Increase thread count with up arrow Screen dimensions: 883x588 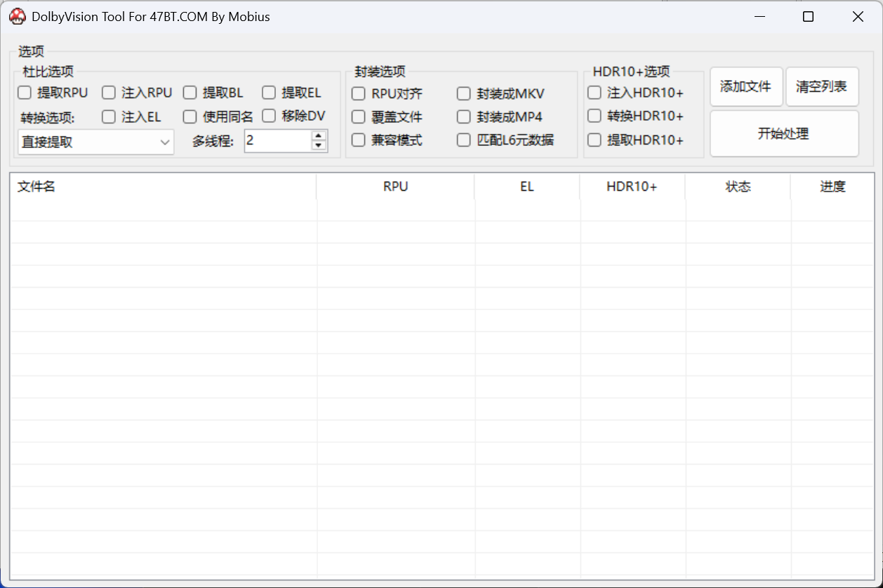click(x=319, y=136)
